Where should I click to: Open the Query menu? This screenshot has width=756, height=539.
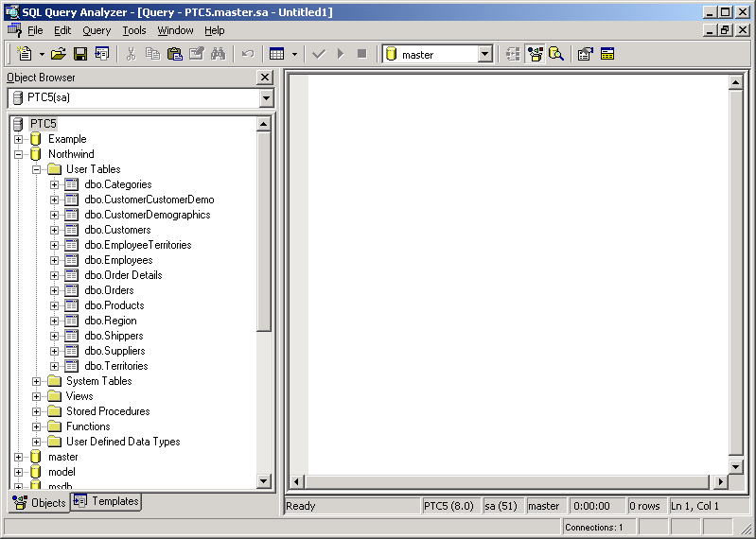pyautogui.click(x=97, y=30)
